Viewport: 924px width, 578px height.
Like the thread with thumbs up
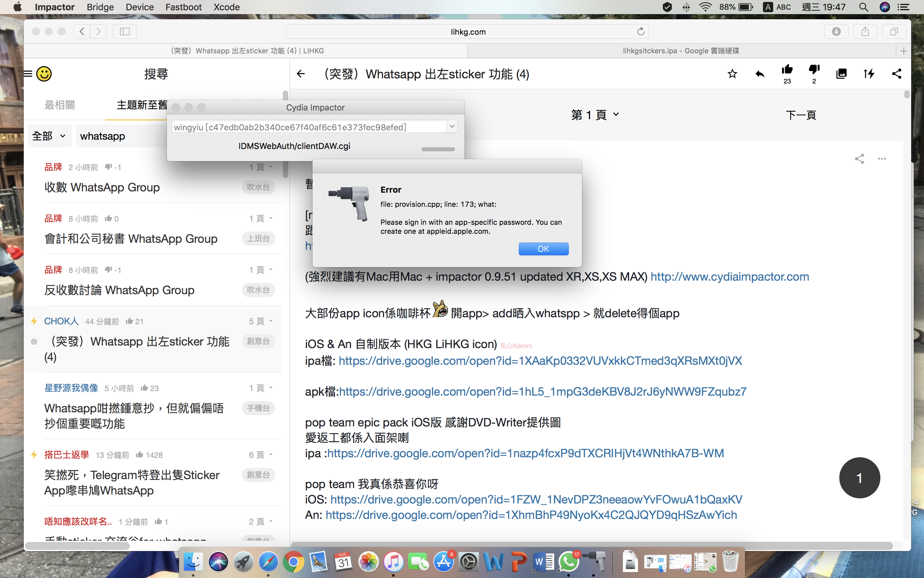pyautogui.click(x=787, y=70)
